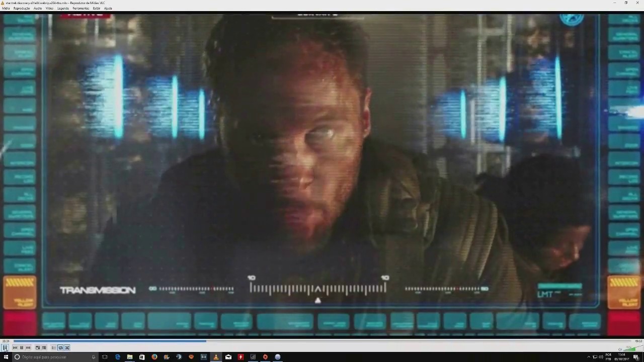
Task: Open the red lightning taskbar app
Action: click(x=240, y=357)
